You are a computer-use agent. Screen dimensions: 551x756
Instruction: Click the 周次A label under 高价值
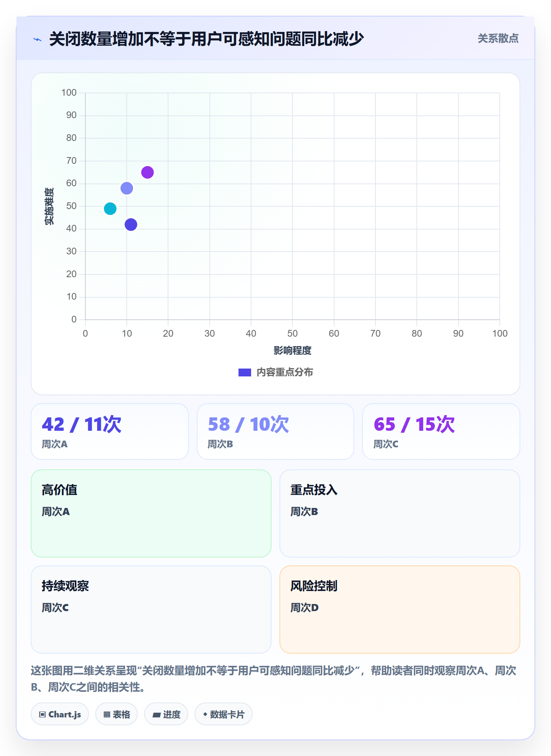pos(55,511)
